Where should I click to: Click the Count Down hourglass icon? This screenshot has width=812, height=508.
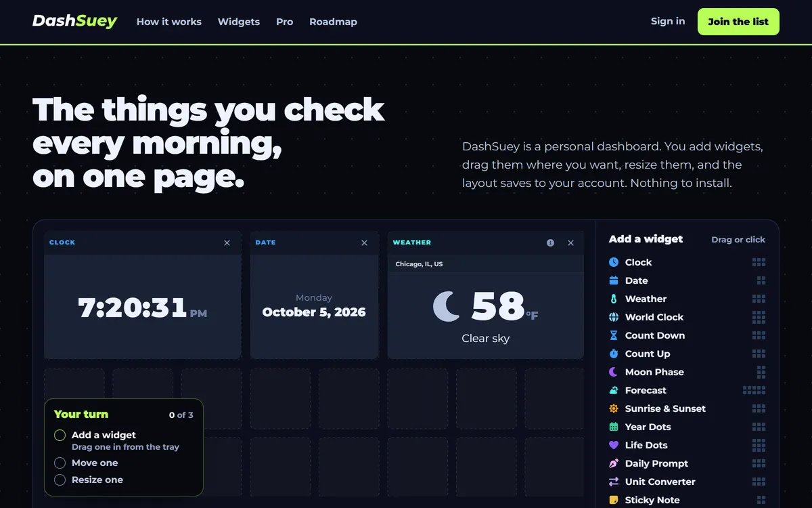click(614, 335)
